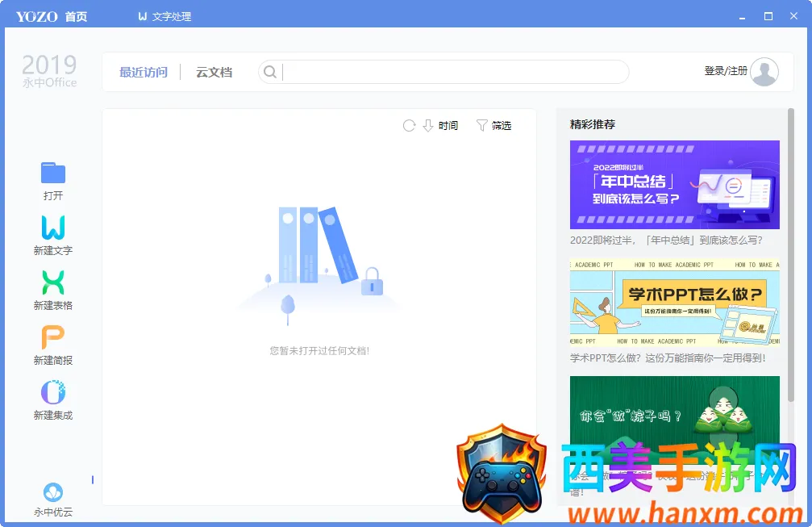Switch to 云文档 view

(x=214, y=72)
